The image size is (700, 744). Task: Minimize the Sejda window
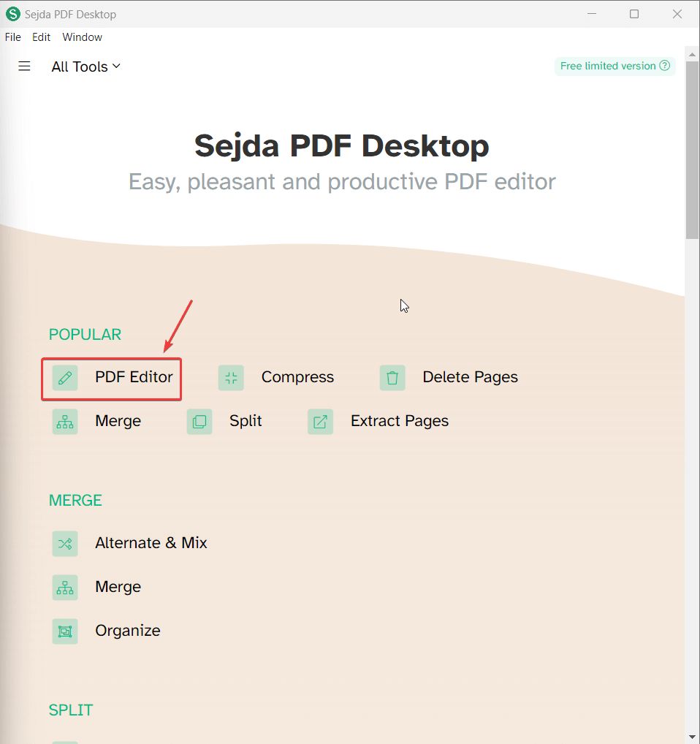pyautogui.click(x=591, y=14)
